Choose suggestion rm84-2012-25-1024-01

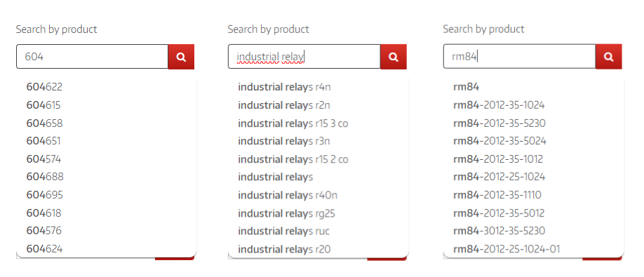point(507,248)
